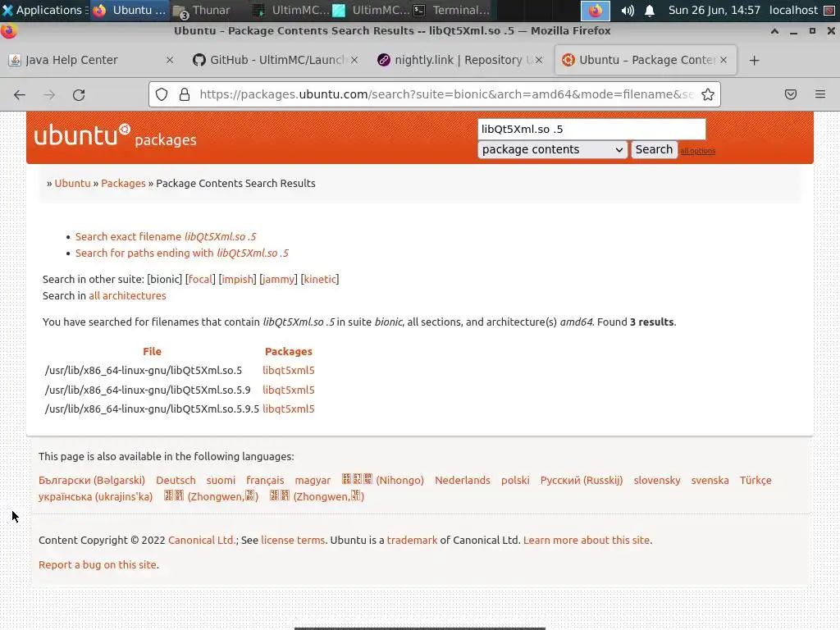
Task: Select the Ubuntu Package Contents tab
Action: 646,60
